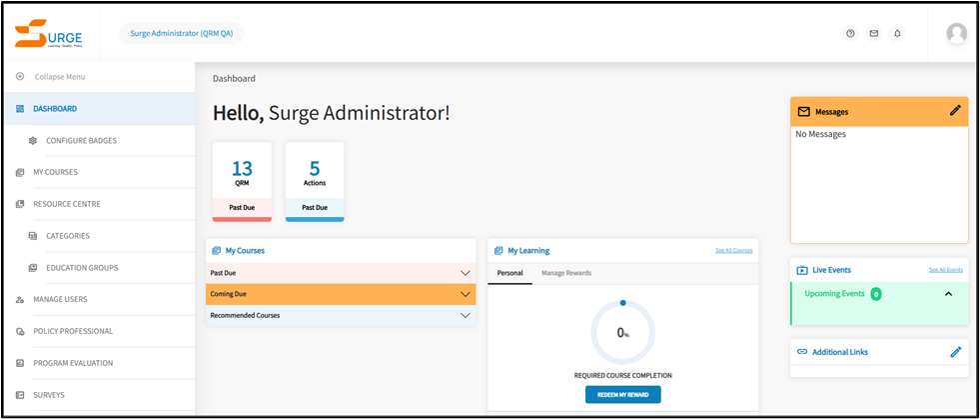Edit Additional Links with pencil icon
This screenshot has width=980, height=419.
pos(955,352)
